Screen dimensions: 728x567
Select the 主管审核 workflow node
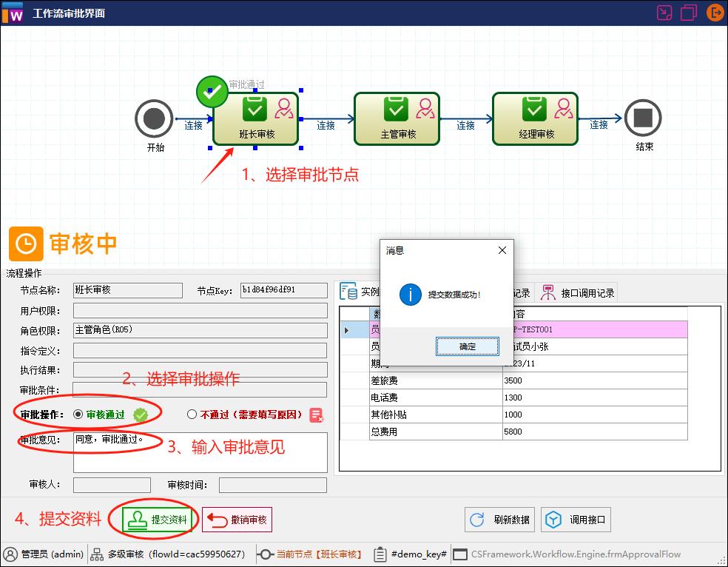(397, 118)
